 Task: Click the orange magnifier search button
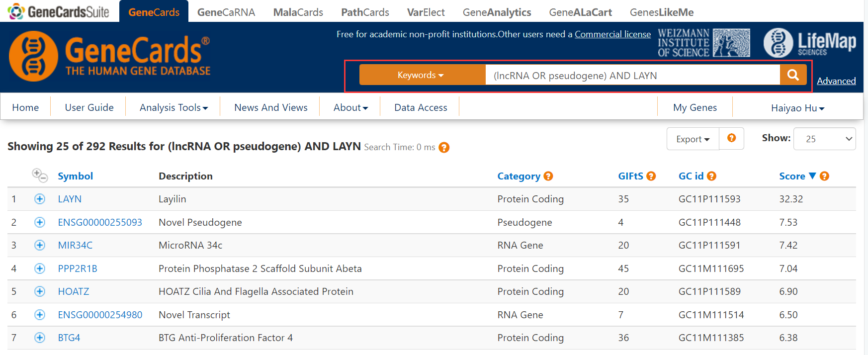point(793,75)
